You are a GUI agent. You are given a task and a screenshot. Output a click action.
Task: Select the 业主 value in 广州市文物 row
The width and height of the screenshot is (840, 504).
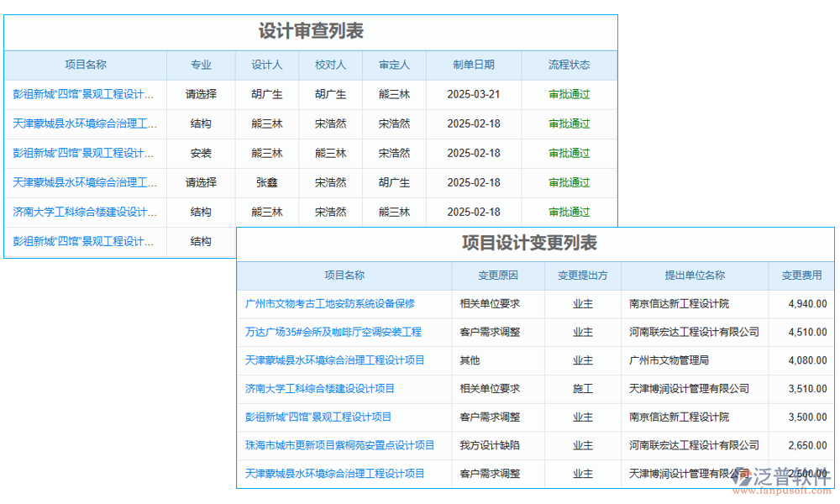[582, 304]
